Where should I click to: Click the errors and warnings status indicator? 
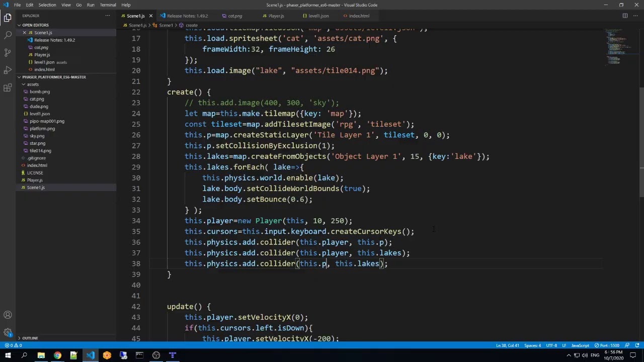[x=13, y=345]
